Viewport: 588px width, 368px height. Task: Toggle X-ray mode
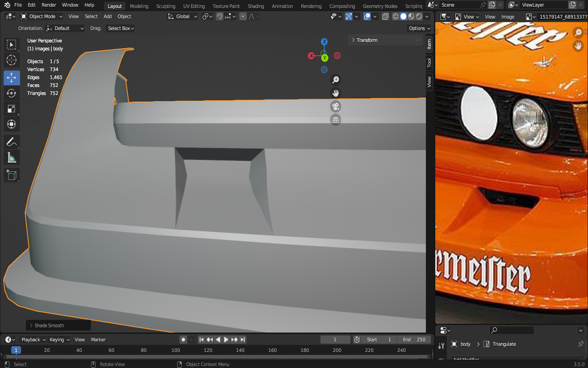pos(385,16)
